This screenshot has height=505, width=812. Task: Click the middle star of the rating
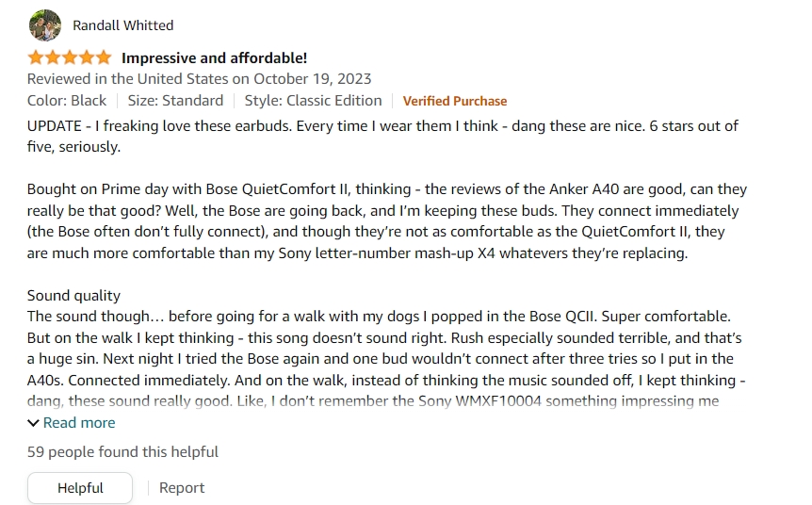70,57
